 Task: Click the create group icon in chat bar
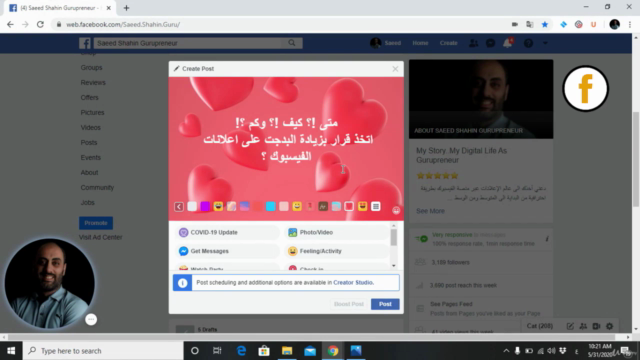pos(583,326)
